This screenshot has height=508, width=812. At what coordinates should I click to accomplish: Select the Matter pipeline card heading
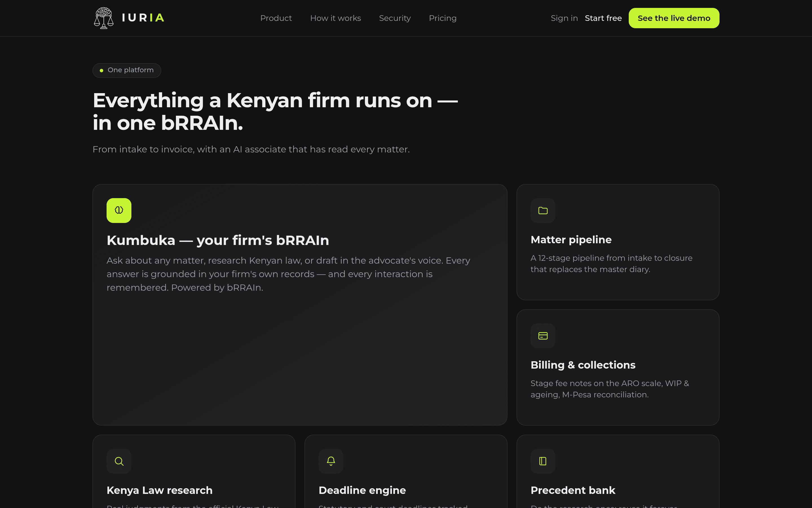(x=571, y=240)
